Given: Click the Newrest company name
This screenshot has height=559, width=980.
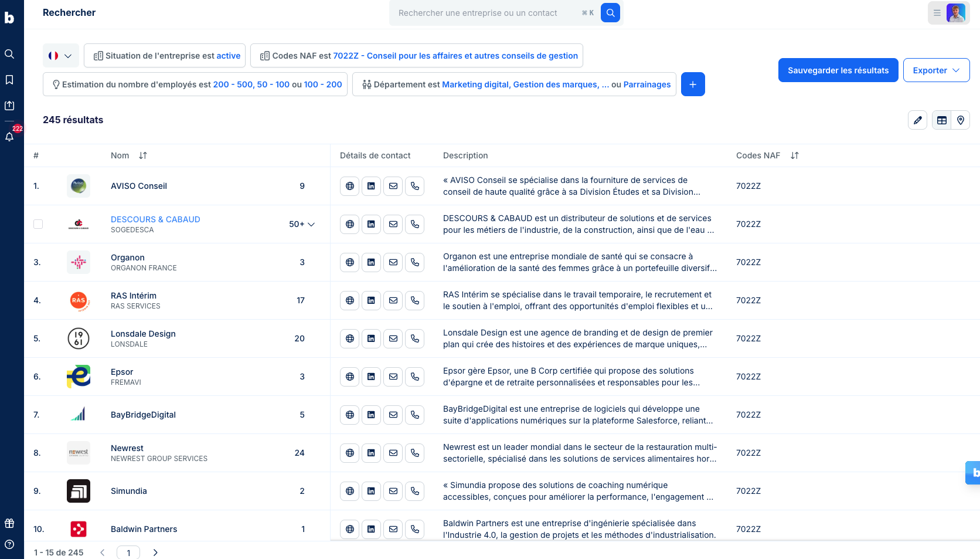Looking at the screenshot, I should (127, 448).
